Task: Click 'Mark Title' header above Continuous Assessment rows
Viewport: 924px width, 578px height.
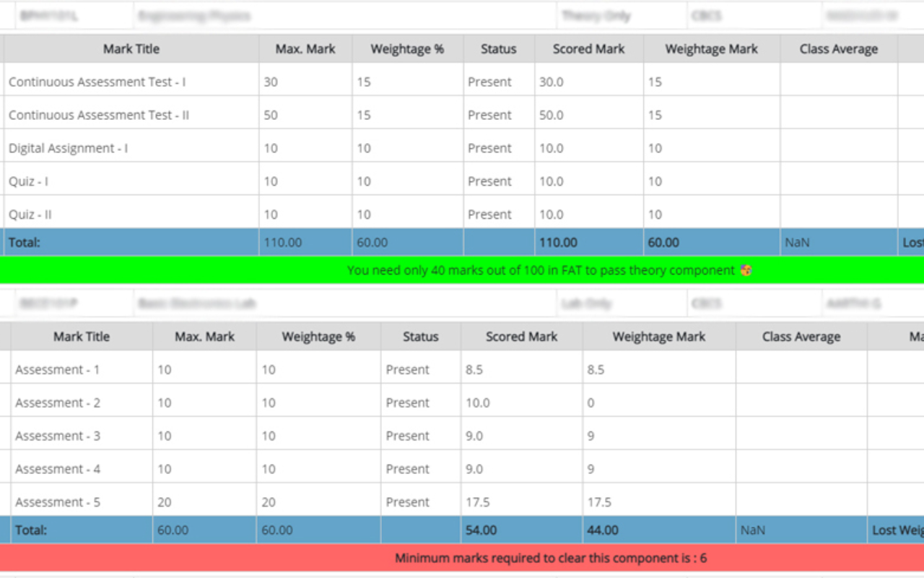Action: tap(131, 49)
